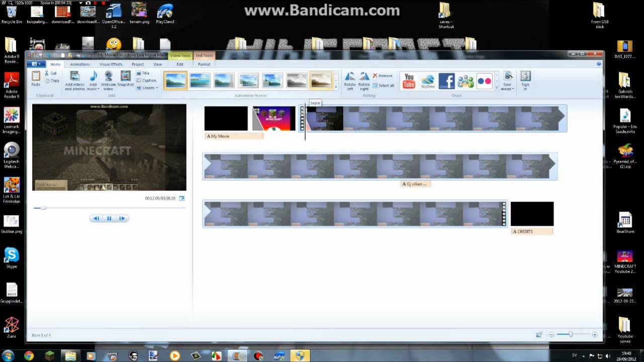Share the movie to SkyDrive
The width and height of the screenshot is (644, 362).
[x=428, y=81]
